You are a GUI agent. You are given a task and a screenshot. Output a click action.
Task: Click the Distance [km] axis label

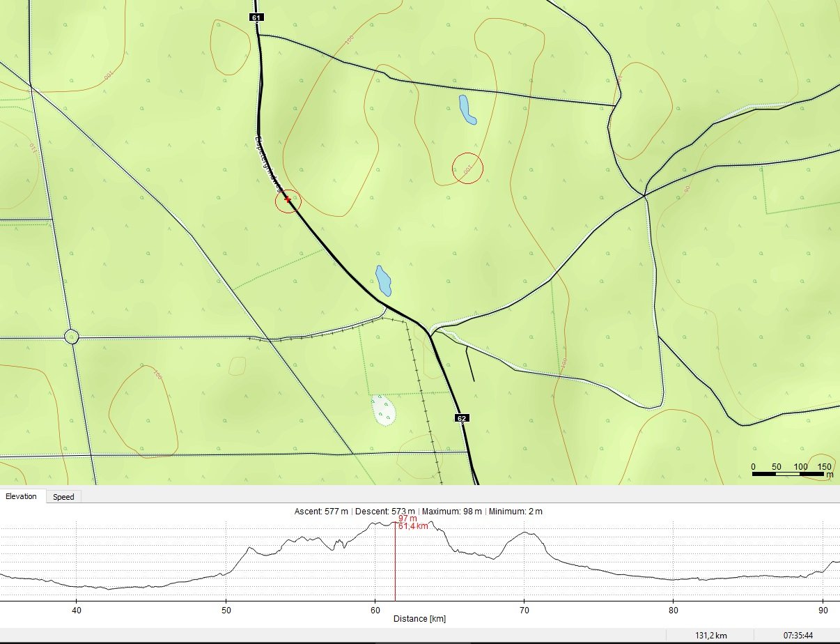pyautogui.click(x=419, y=619)
